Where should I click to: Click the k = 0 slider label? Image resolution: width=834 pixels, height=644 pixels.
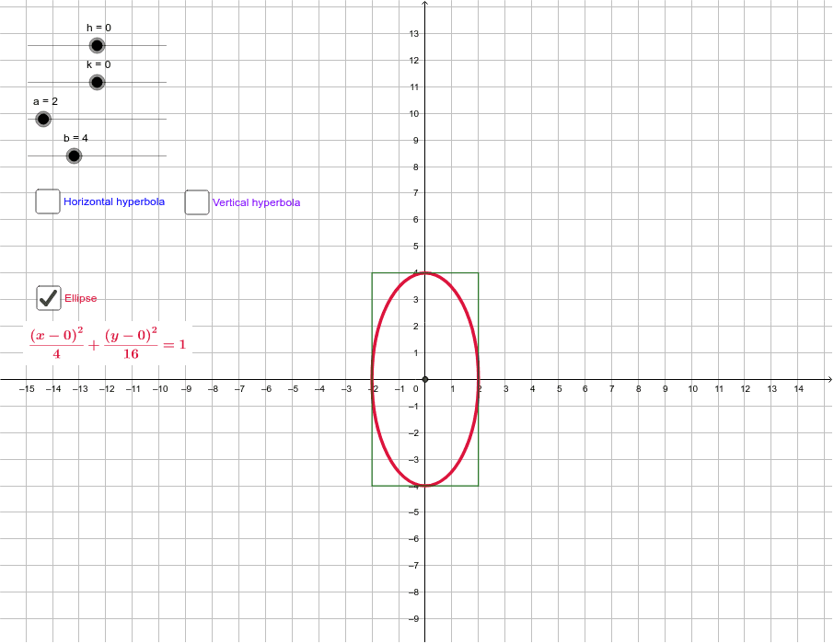click(x=98, y=64)
